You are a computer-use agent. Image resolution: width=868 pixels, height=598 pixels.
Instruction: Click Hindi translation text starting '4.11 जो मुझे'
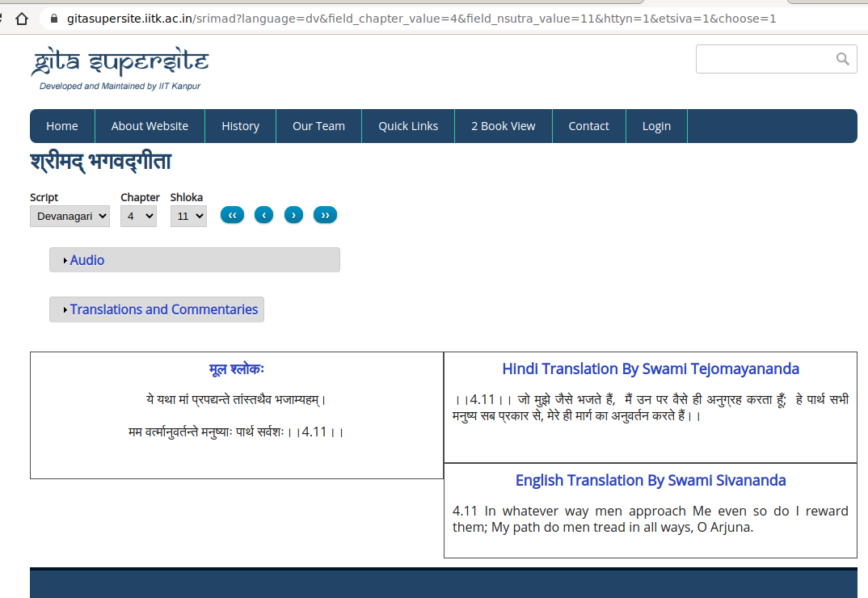[651, 407]
